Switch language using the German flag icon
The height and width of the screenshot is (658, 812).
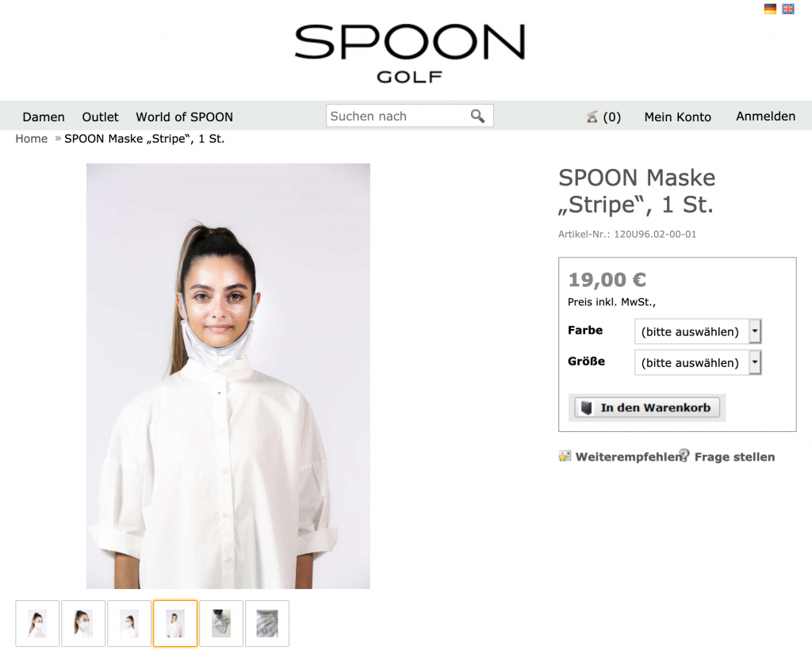pos(770,9)
